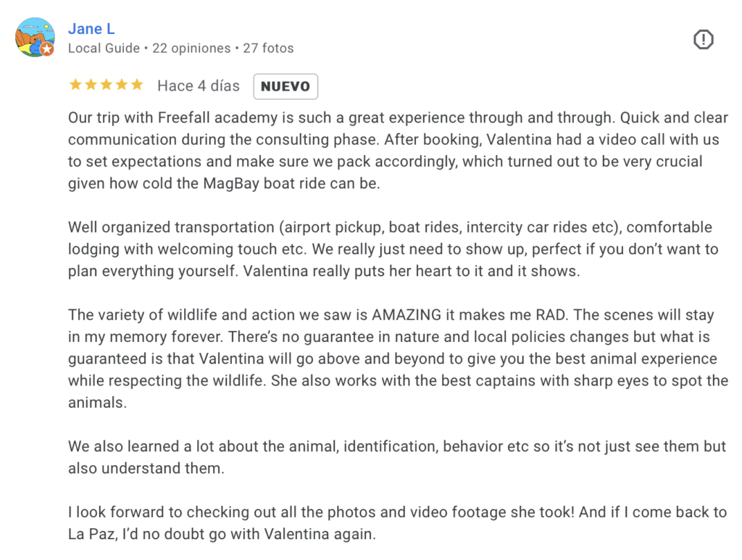
Task: Open Jane L's profile avatar
Action: (34, 37)
